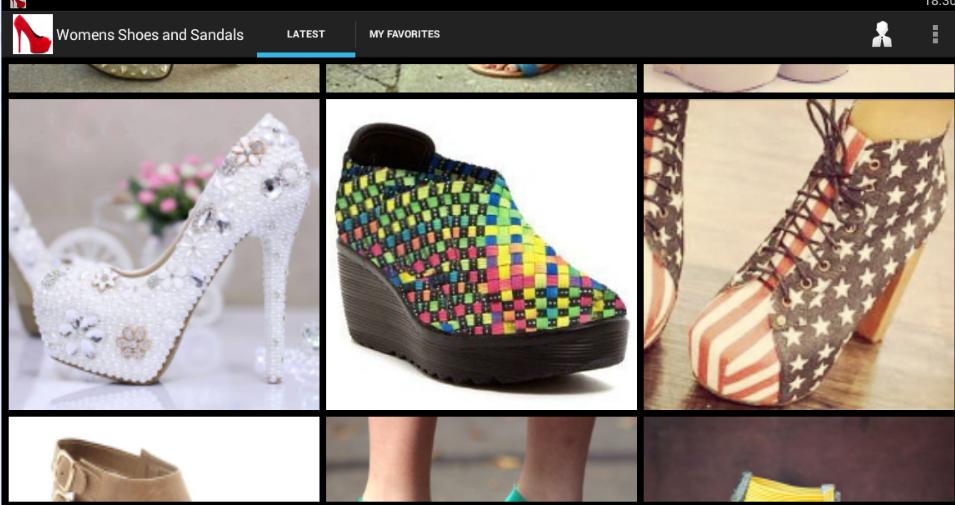
Task: Switch to the Latest tab
Action: 305,34
